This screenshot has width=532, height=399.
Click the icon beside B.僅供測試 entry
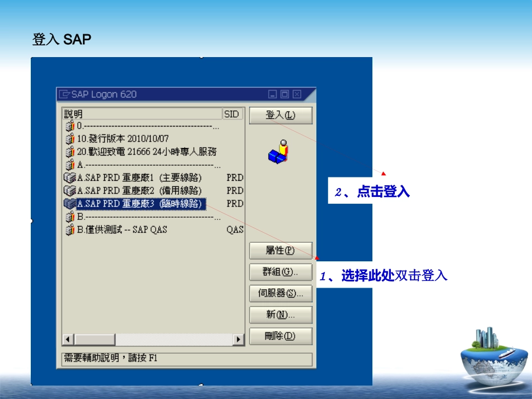(70, 230)
